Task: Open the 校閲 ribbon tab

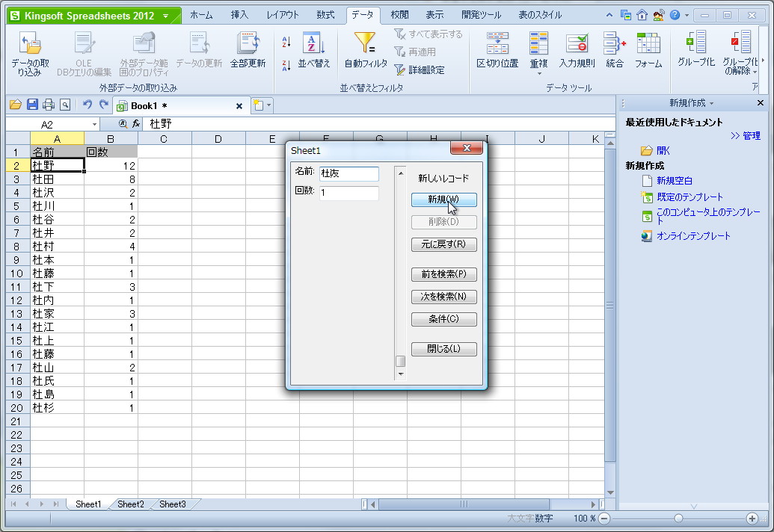Action: pos(399,15)
